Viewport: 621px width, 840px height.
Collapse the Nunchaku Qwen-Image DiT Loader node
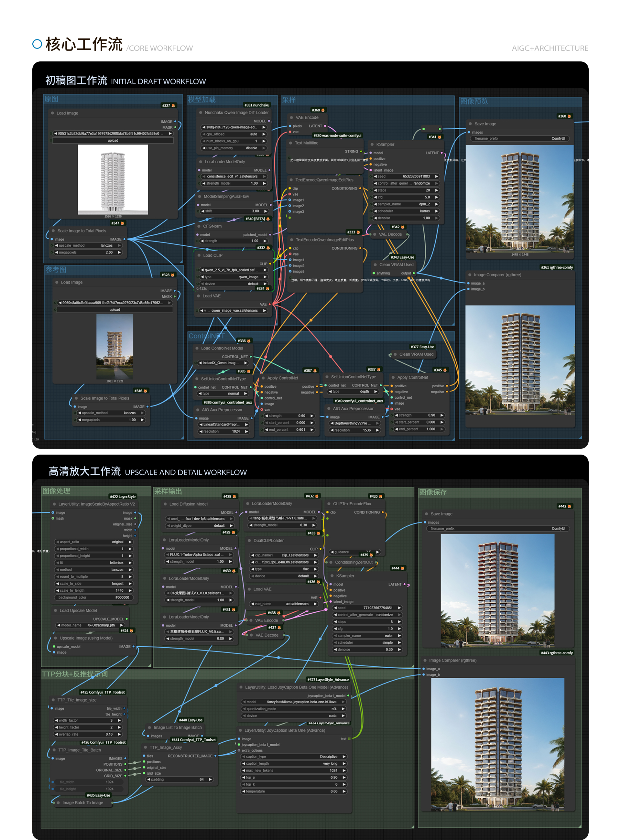(x=201, y=112)
